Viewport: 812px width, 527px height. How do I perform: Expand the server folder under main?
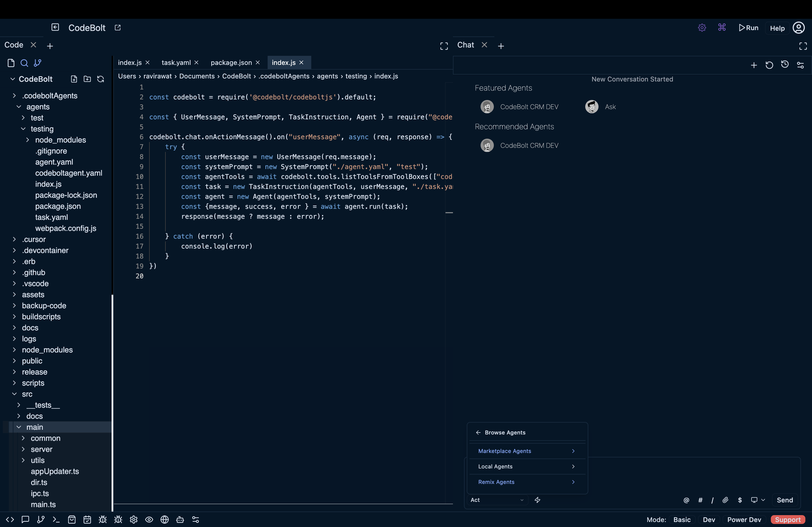pos(23,449)
